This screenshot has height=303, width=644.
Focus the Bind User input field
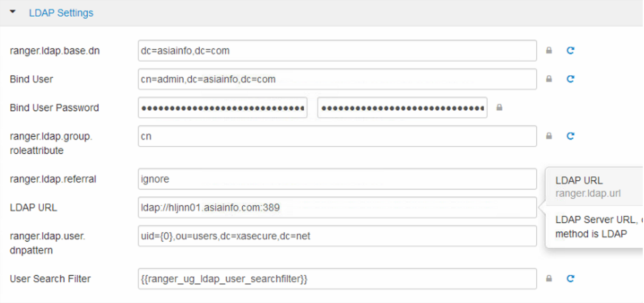337,79
